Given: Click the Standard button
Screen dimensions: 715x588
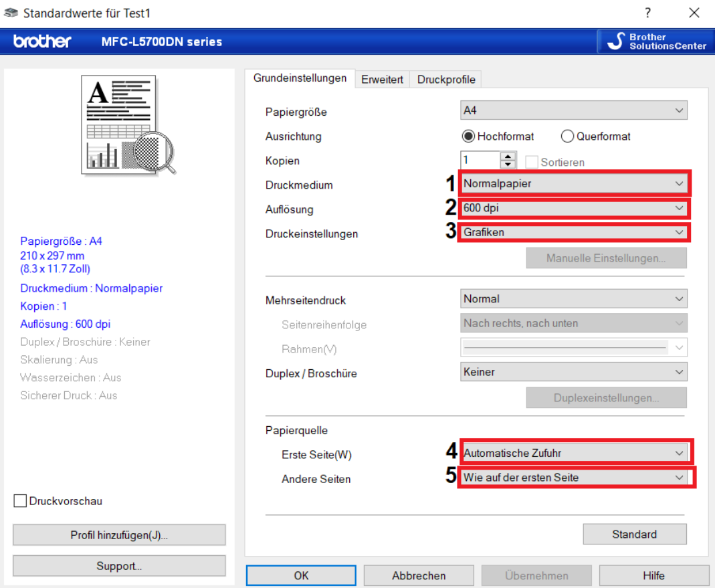Looking at the screenshot, I should pyautogui.click(x=634, y=534).
